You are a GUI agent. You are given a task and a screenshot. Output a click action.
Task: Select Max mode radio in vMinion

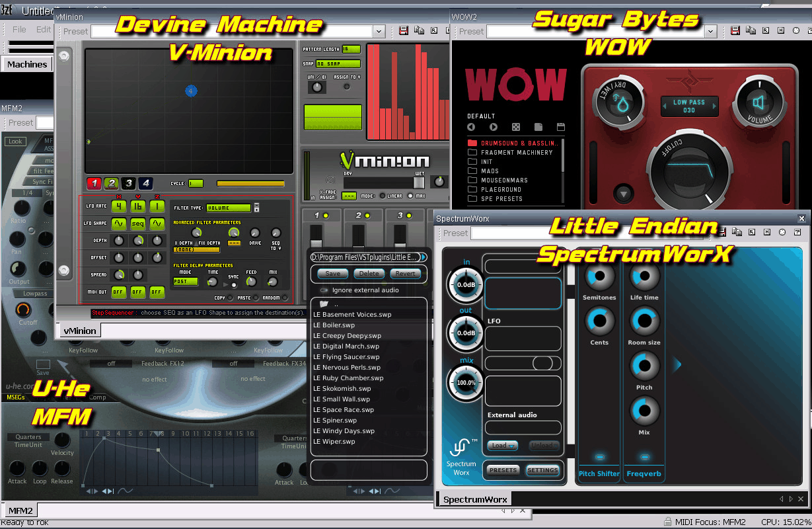(411, 196)
